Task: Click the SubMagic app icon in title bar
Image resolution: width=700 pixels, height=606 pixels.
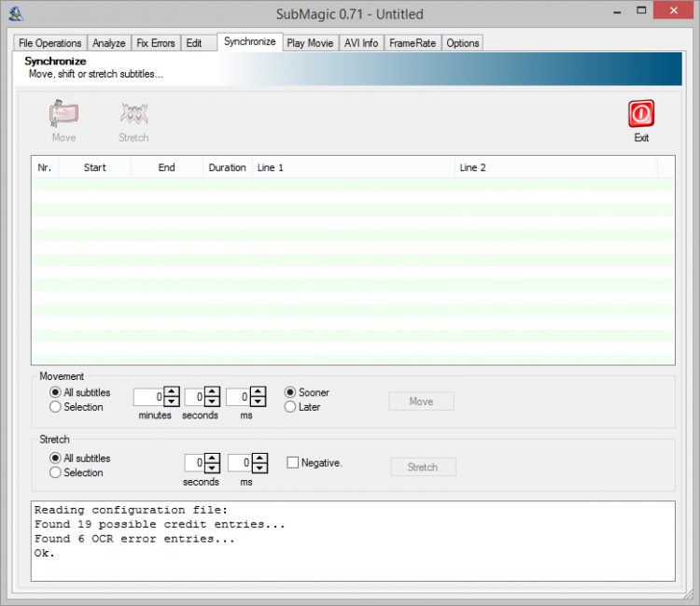Action: click(16, 14)
